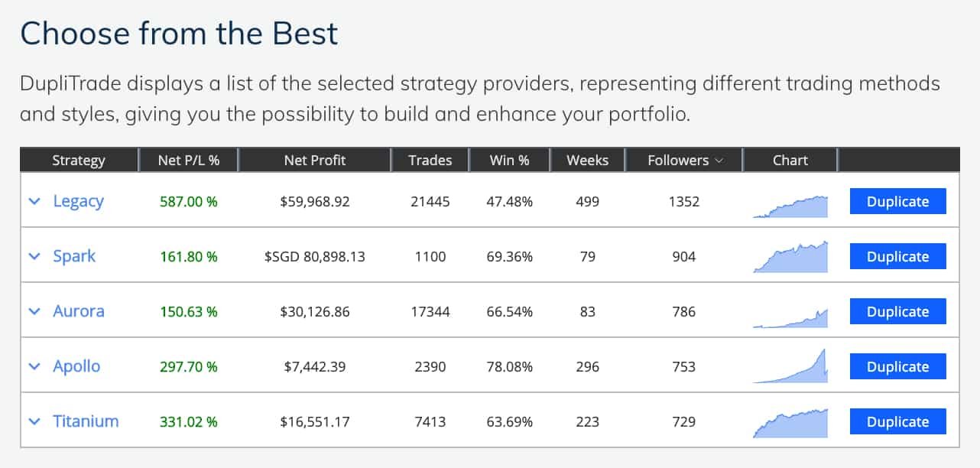Open the Spark performance chart thumbnail

pos(790,257)
